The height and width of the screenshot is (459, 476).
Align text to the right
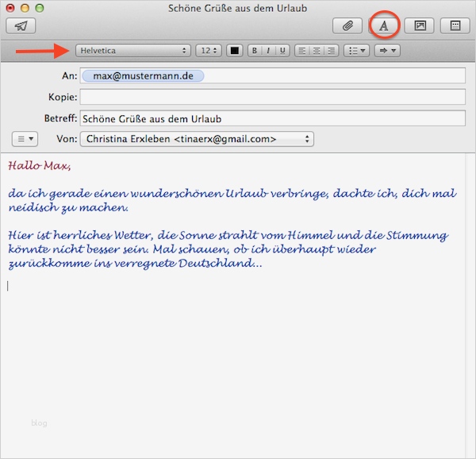(331, 51)
